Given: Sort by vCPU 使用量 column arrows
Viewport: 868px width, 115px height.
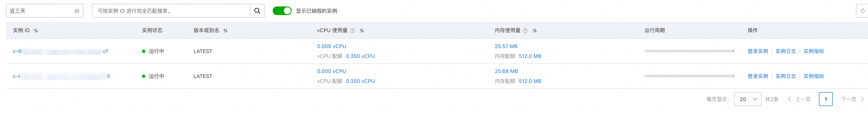Looking at the screenshot, I should point(362,30).
